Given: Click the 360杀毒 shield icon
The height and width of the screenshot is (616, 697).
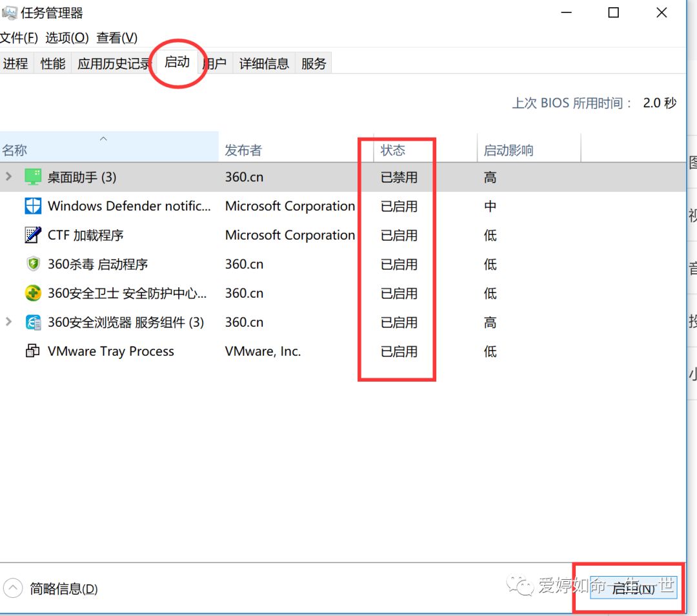Looking at the screenshot, I should (x=33, y=263).
